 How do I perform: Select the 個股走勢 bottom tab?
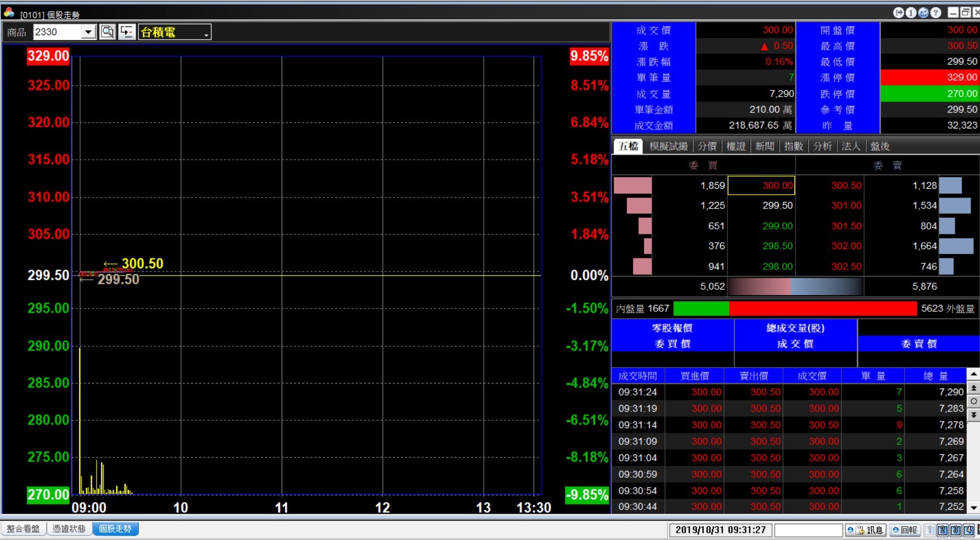pyautogui.click(x=115, y=529)
